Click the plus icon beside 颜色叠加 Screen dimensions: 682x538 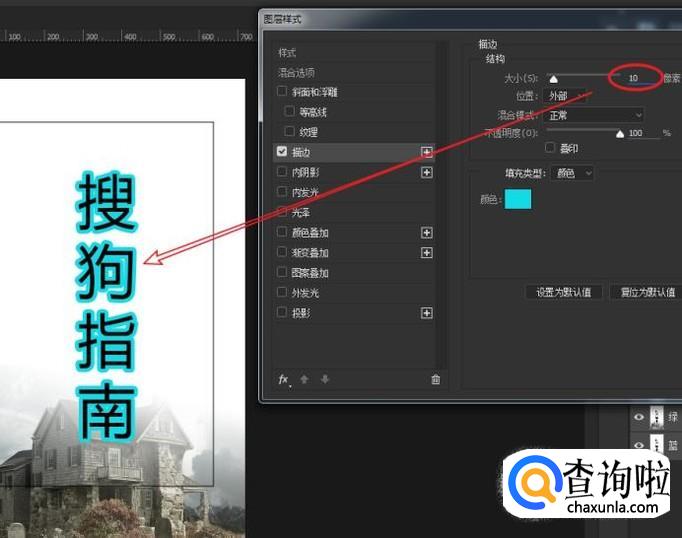coord(427,233)
